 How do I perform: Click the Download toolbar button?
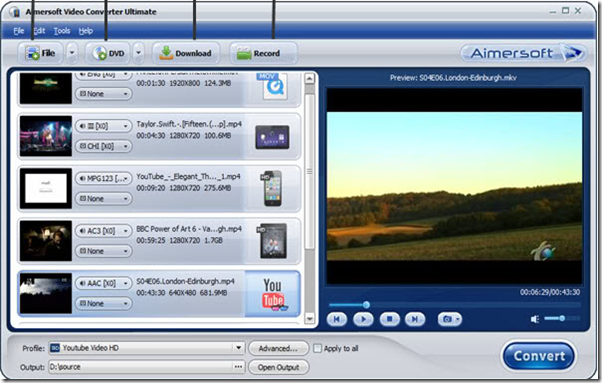pyautogui.click(x=186, y=53)
